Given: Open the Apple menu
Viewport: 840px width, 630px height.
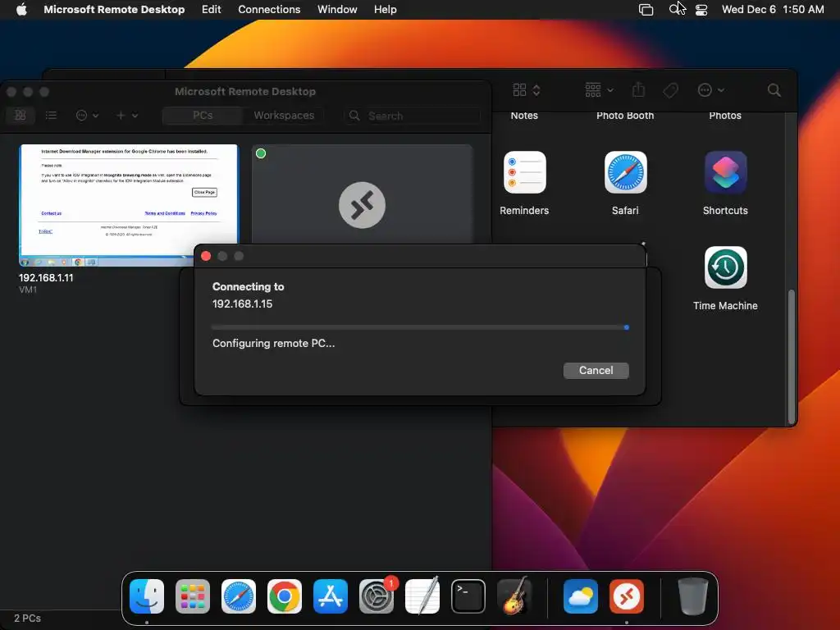Looking at the screenshot, I should [x=21, y=9].
